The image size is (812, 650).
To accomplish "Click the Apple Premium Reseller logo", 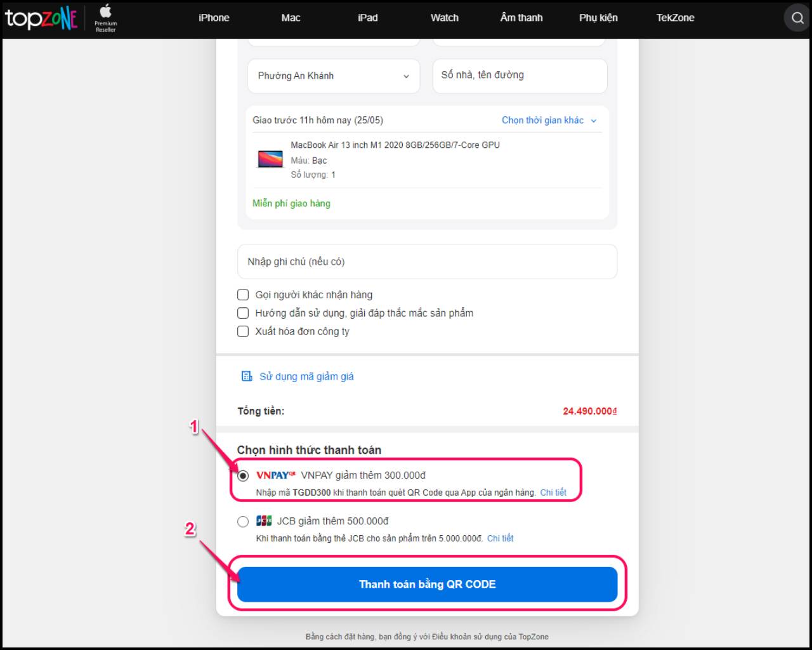I will [x=105, y=18].
